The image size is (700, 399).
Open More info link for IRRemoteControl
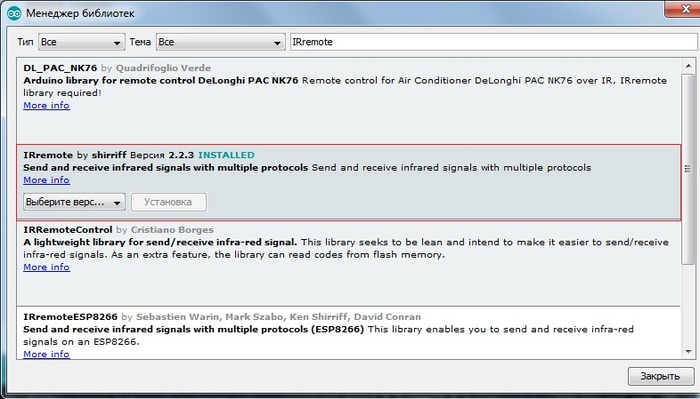[46, 267]
